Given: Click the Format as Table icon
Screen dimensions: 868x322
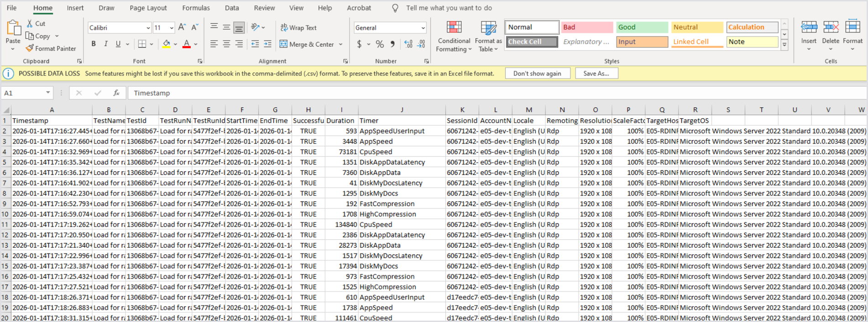Looking at the screenshot, I should coord(488,28).
